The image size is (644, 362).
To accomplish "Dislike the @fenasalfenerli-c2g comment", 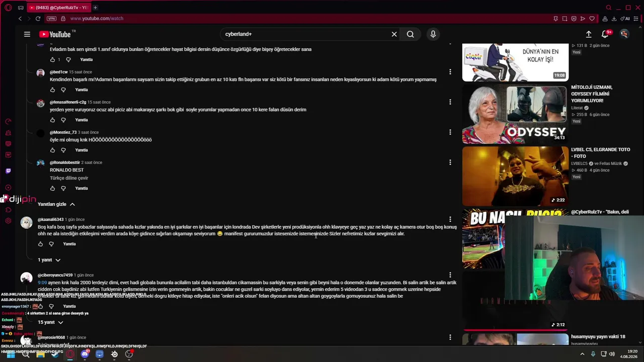I will [x=63, y=120].
